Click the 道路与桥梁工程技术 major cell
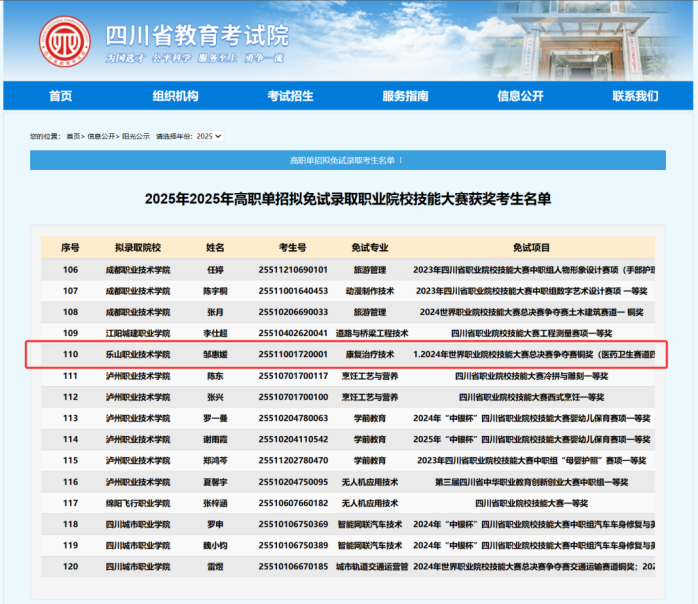Screen dimensions: 698x604 pos(372,333)
